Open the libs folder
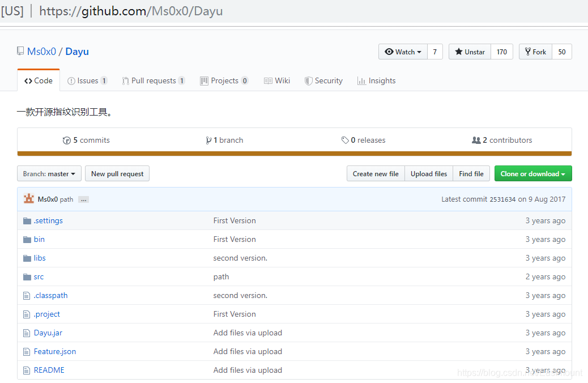This screenshot has height=383, width=588. pyautogui.click(x=40, y=258)
